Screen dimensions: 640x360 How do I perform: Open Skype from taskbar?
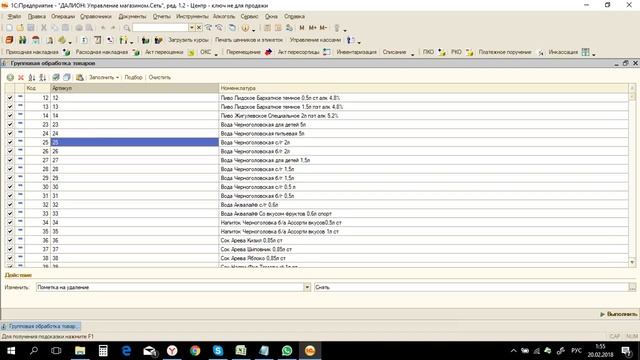coord(218,351)
